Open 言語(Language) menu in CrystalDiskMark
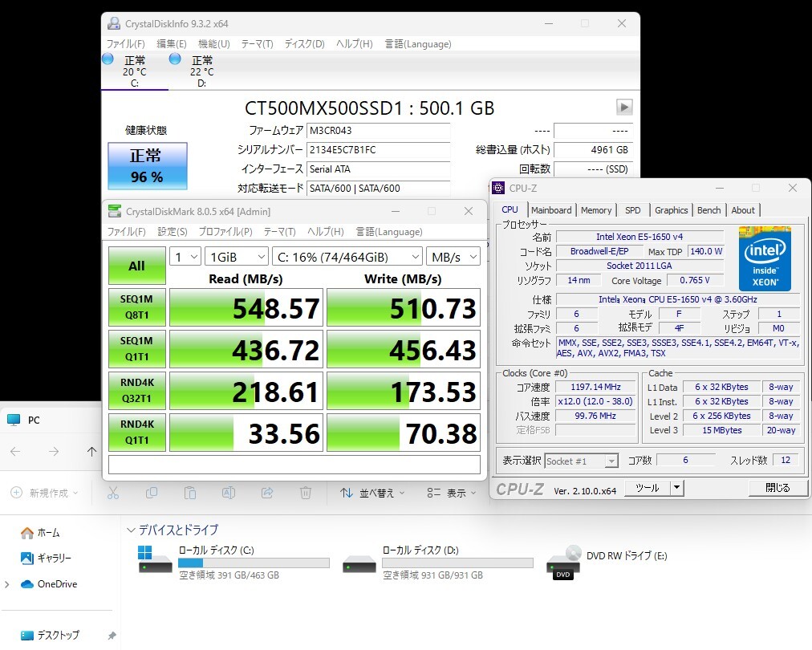Viewport: 812px width, 650px height. point(389,232)
